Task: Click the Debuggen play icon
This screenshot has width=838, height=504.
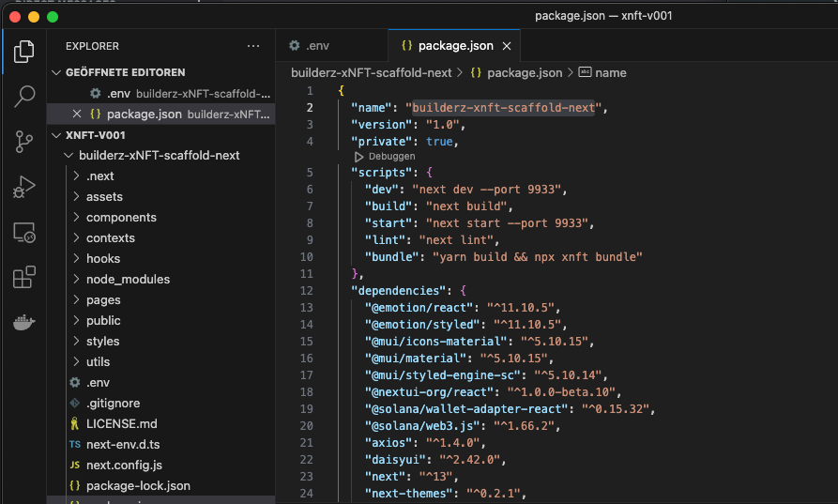Action: pyautogui.click(x=358, y=157)
